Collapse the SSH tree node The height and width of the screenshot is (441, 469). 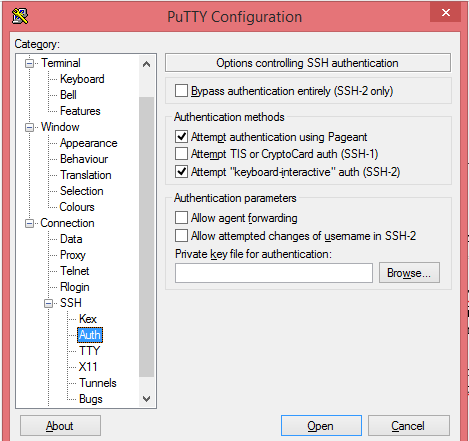coord(49,303)
